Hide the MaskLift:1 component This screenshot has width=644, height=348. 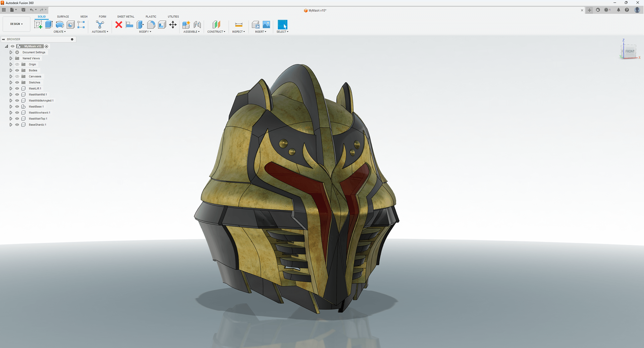coord(17,88)
